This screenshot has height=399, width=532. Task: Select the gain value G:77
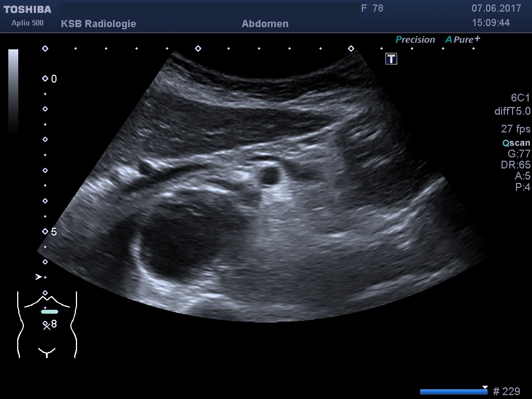click(519, 154)
